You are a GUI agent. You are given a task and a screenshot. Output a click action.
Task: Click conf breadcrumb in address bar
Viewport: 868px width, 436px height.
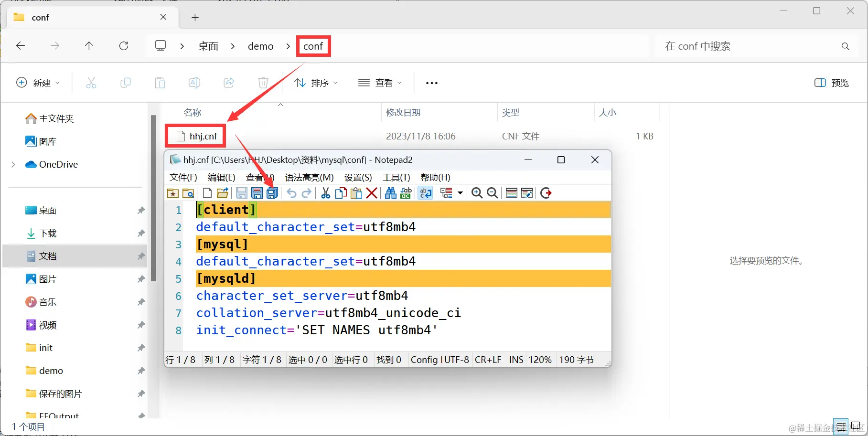tap(313, 46)
